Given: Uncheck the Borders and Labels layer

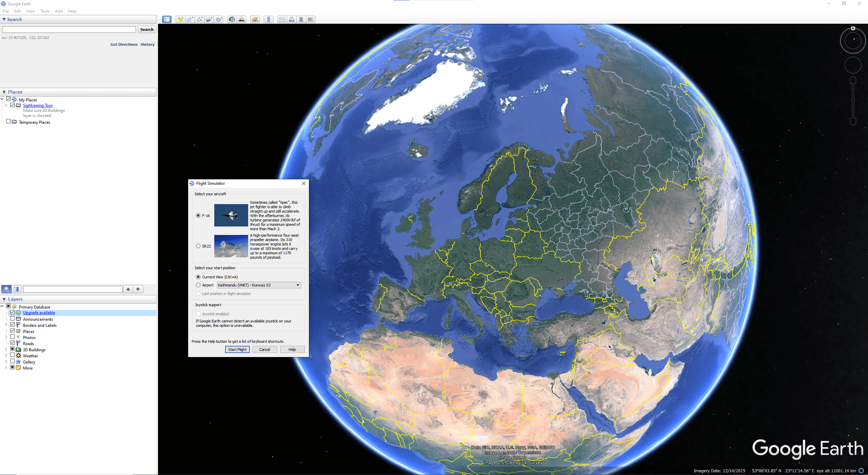Looking at the screenshot, I should (x=13, y=325).
